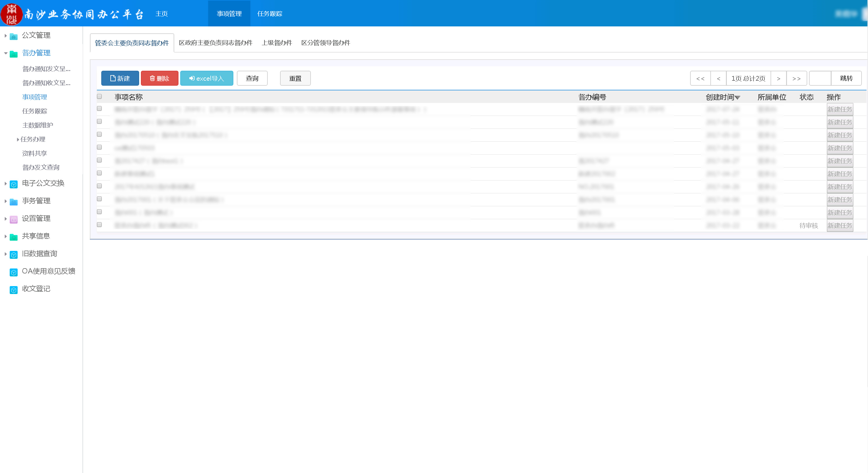Click the 督办管理 folder icon
The height and width of the screenshot is (473, 868).
(14, 54)
